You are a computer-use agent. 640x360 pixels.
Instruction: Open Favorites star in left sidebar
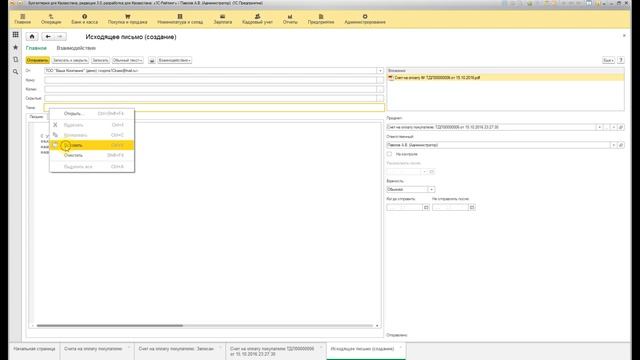tap(16, 47)
